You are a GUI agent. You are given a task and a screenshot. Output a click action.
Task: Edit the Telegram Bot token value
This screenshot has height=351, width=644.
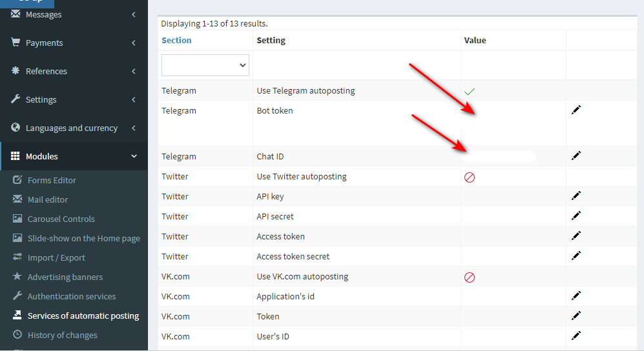576,110
